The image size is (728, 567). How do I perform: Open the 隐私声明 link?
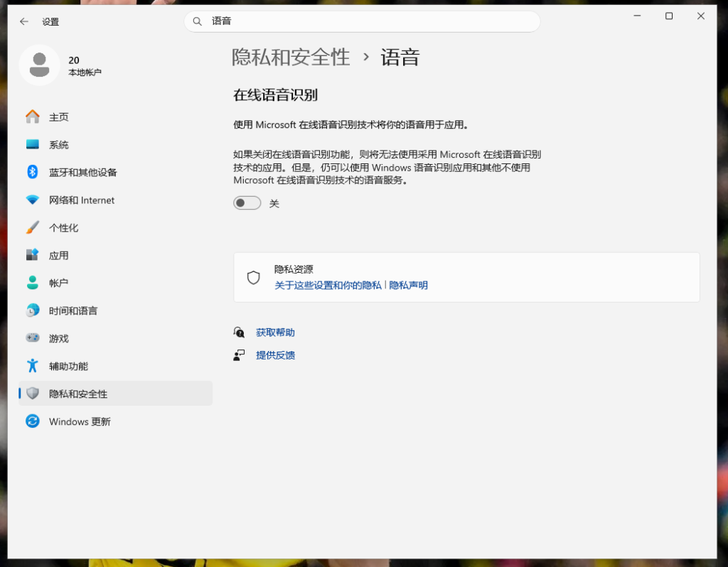point(408,285)
